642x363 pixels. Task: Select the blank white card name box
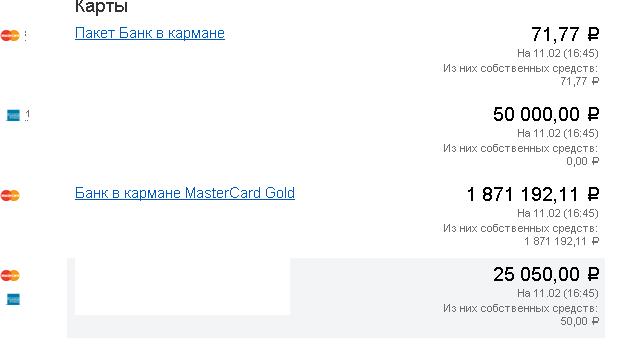[x=183, y=286]
